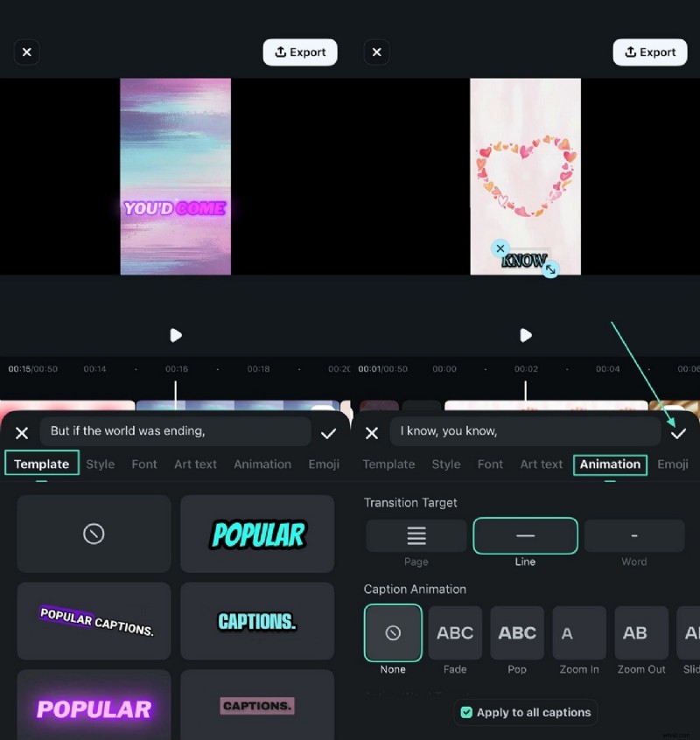The height and width of the screenshot is (740, 700).
Task: Select the Pop caption animation
Action: coord(517,632)
